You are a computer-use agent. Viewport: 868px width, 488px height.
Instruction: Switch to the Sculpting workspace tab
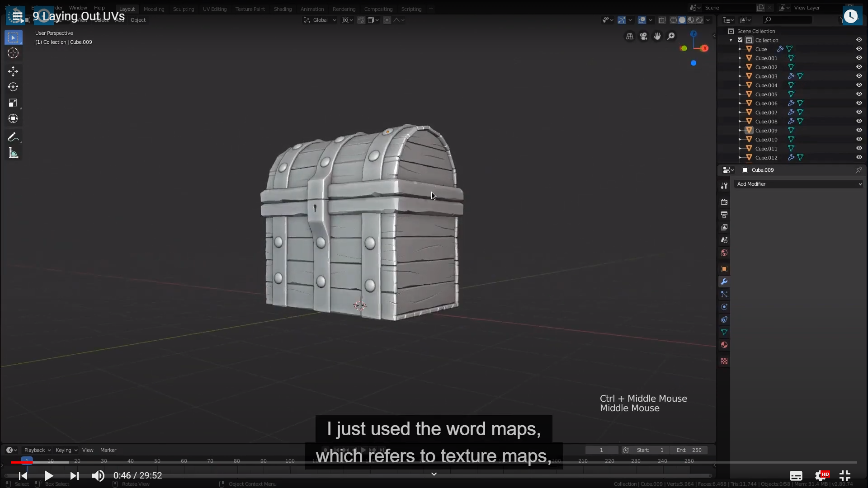coord(183,9)
